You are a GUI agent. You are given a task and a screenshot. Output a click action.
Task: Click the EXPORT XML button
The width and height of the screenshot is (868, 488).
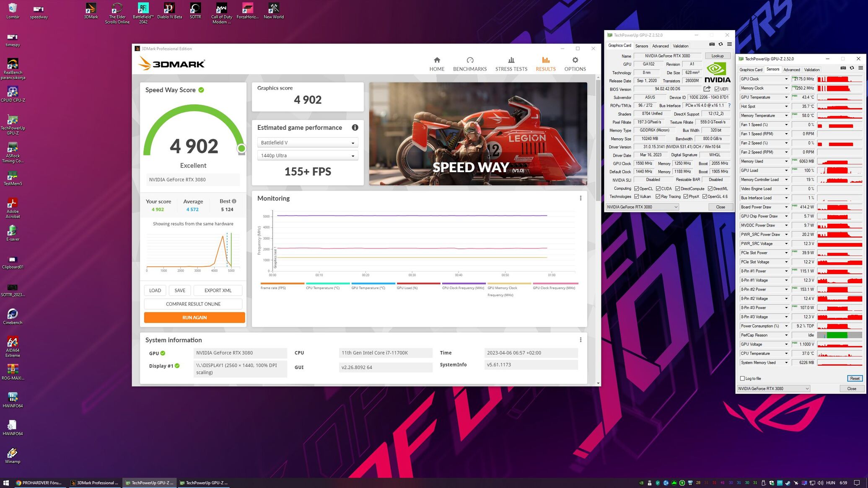pos(218,290)
